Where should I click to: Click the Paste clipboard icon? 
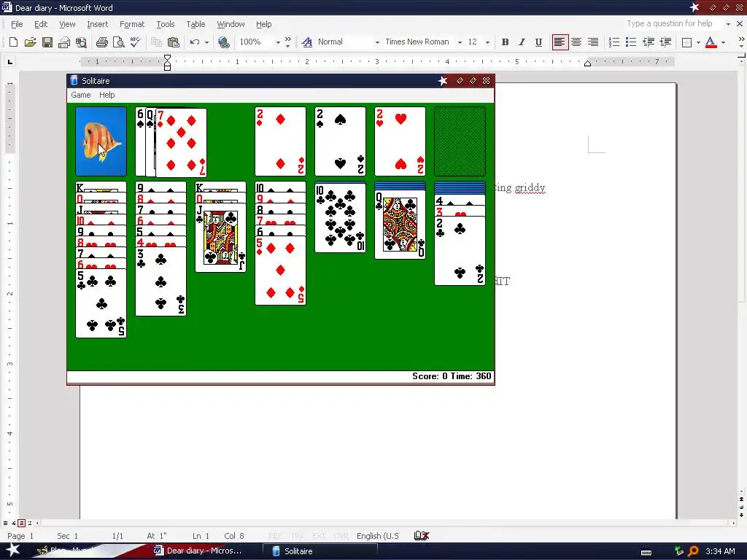[x=174, y=42]
